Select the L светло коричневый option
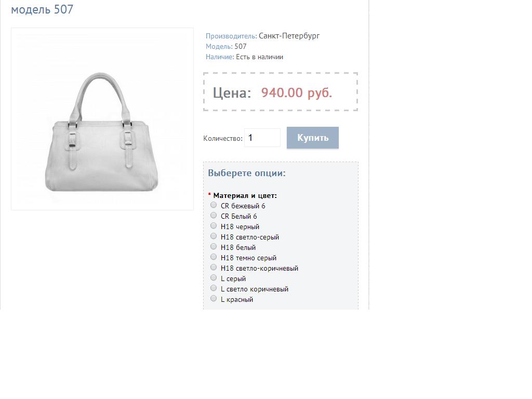532x399 pixels. 214,288
